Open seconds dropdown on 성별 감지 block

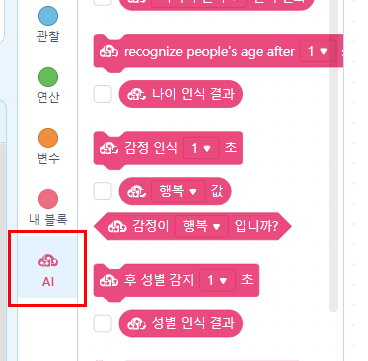point(217,280)
